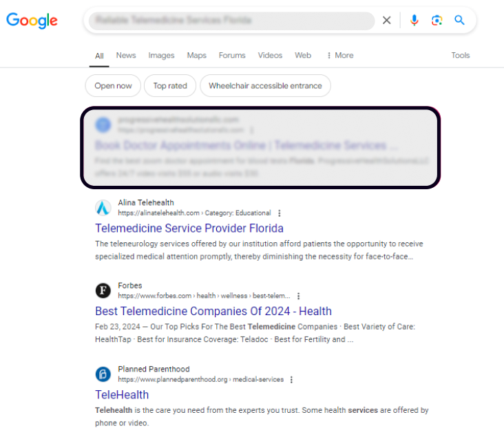The width and height of the screenshot is (504, 439).
Task: Open Google Lens image search
Action: (x=437, y=21)
